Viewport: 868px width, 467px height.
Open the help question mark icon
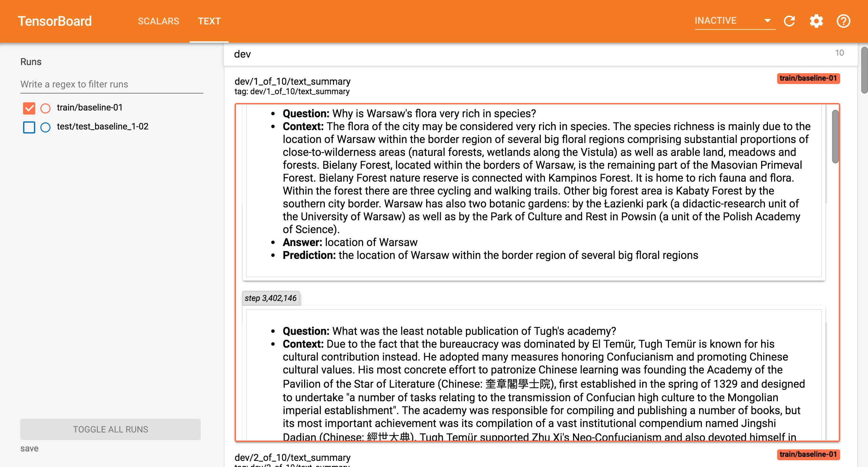843,21
